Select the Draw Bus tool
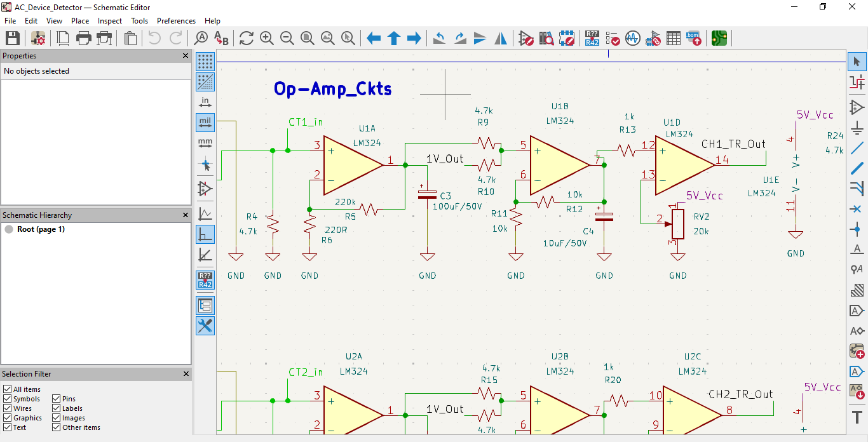Screen dimensions: 868x442 coord(857,168)
